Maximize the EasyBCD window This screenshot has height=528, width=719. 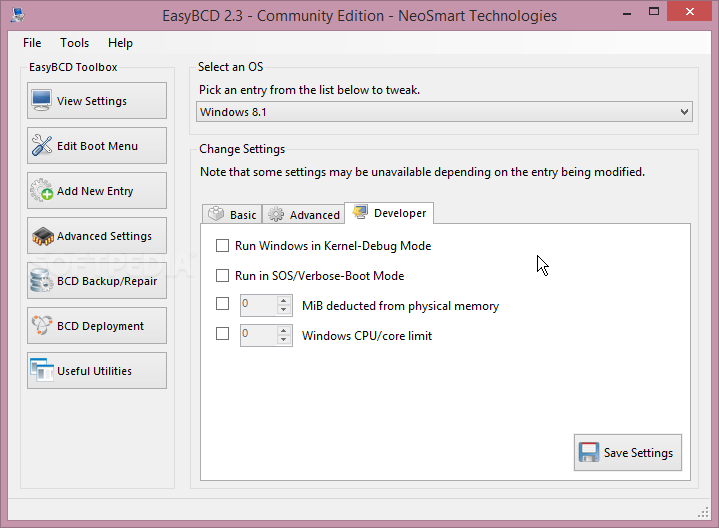pos(654,12)
